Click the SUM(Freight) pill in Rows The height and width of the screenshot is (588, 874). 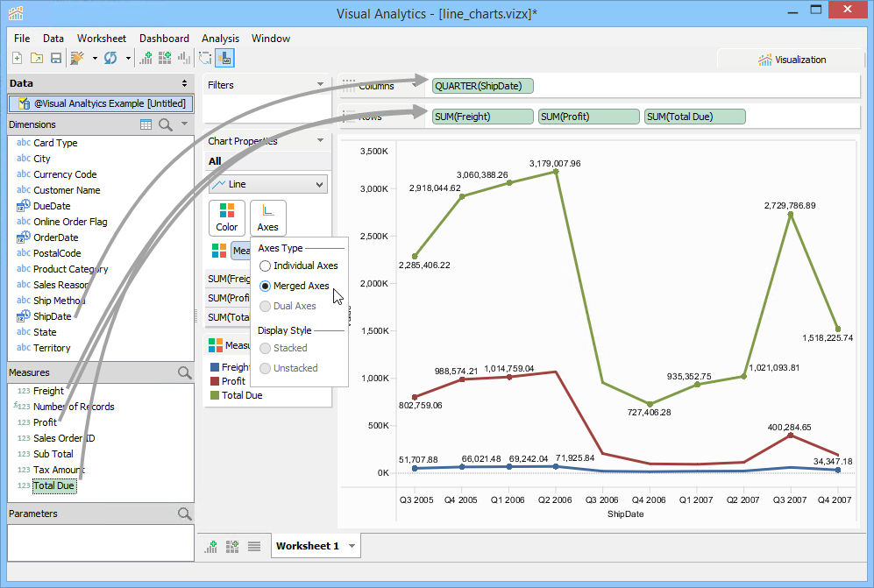pos(483,117)
